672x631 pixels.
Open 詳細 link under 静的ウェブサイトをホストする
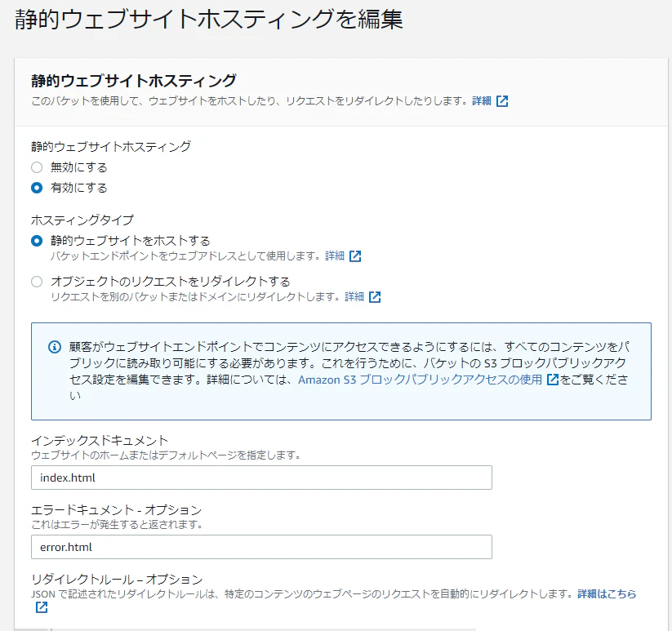tap(335, 256)
